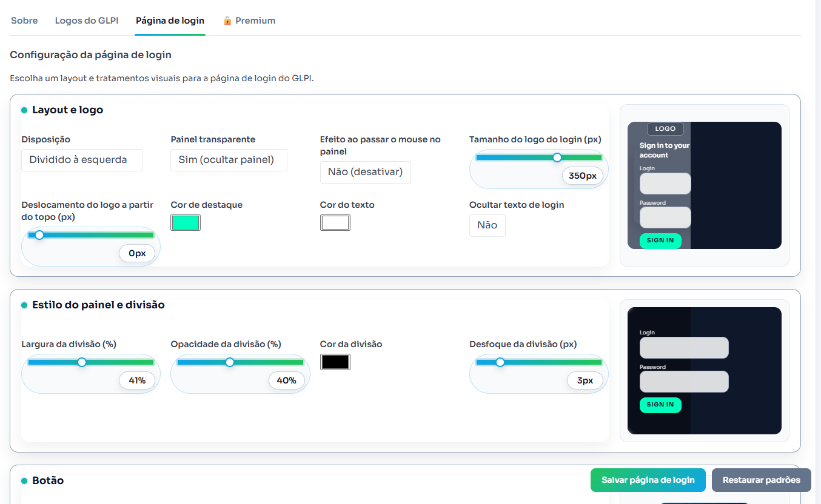Image resolution: width=821 pixels, height=504 pixels.
Task: Open the Cor da divisão black swatch
Action: click(335, 362)
